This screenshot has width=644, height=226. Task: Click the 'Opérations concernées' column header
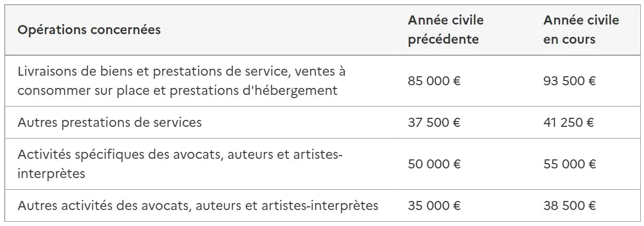tap(89, 30)
